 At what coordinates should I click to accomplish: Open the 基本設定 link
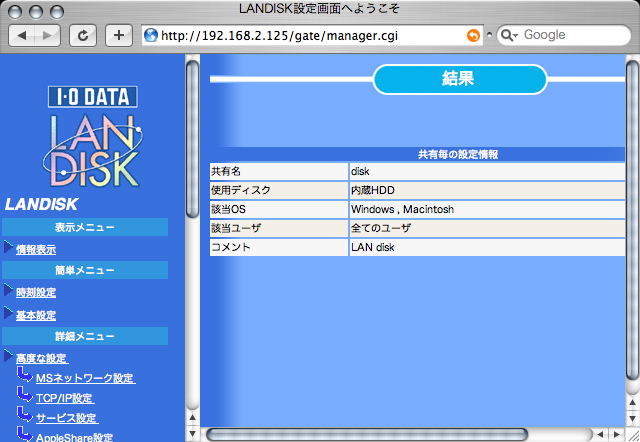(x=36, y=315)
